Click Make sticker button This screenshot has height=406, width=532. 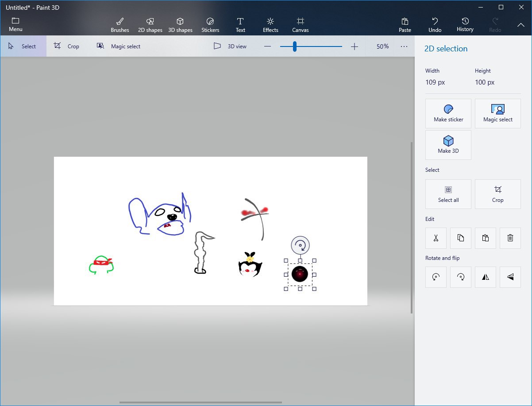(x=448, y=114)
